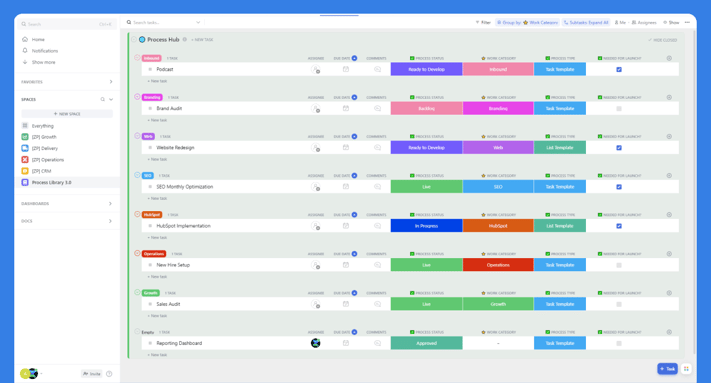Focus the sidebar Search field

67,24
